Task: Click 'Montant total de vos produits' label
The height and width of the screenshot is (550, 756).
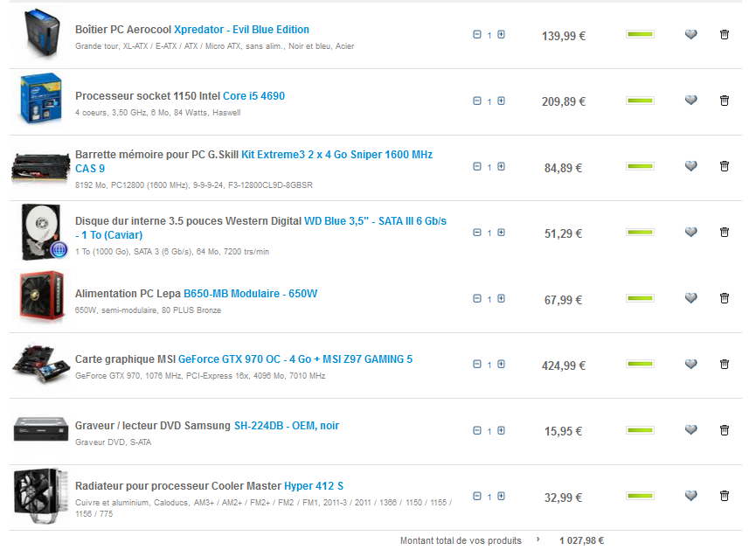Action: pos(461,541)
